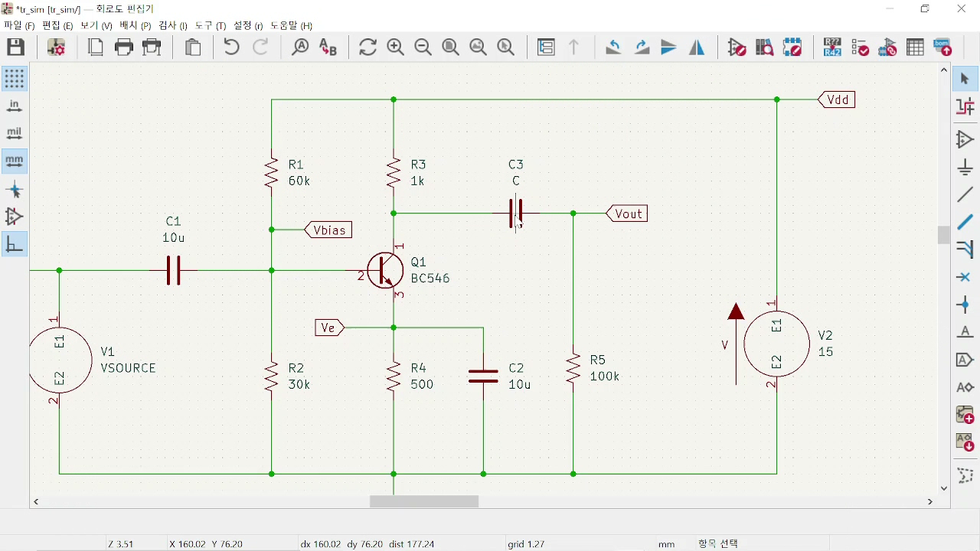
Task: Toggle free-angle wire drawing mode
Action: point(14,244)
